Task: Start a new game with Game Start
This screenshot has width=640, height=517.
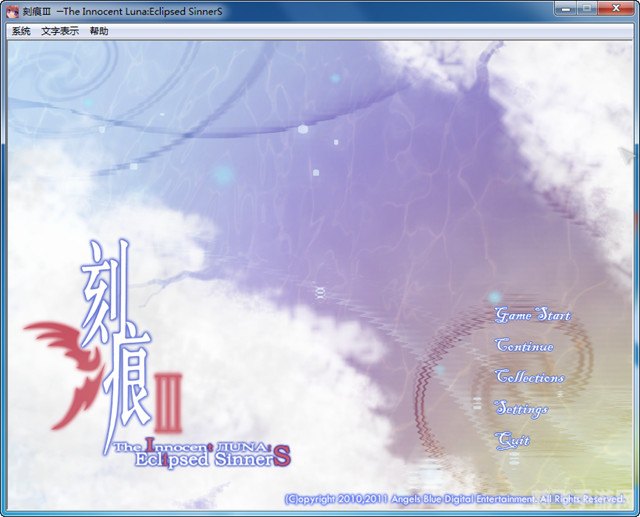Action: (533, 315)
